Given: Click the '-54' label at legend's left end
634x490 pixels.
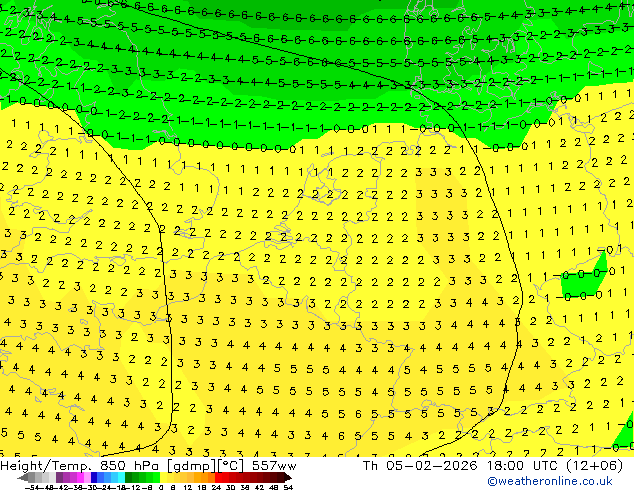Looking at the screenshot, I should tap(32, 487).
